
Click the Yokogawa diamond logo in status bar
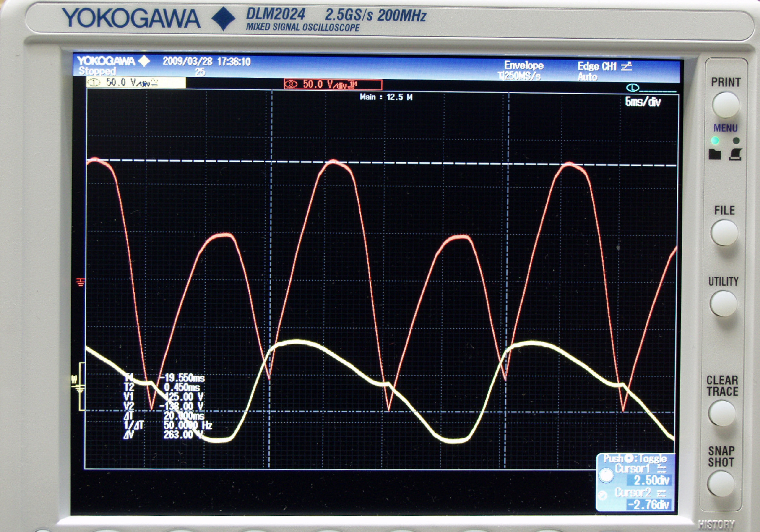(x=144, y=61)
